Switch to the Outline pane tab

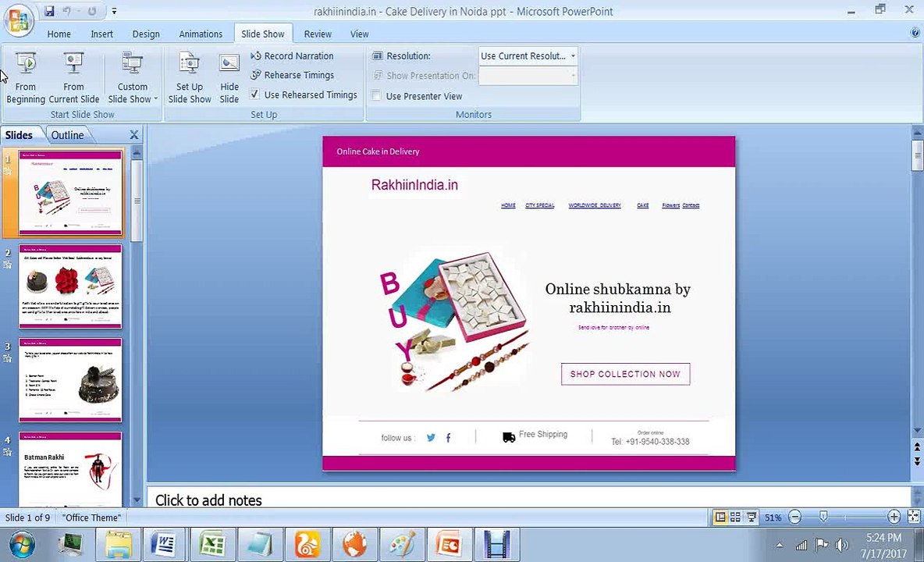click(67, 135)
